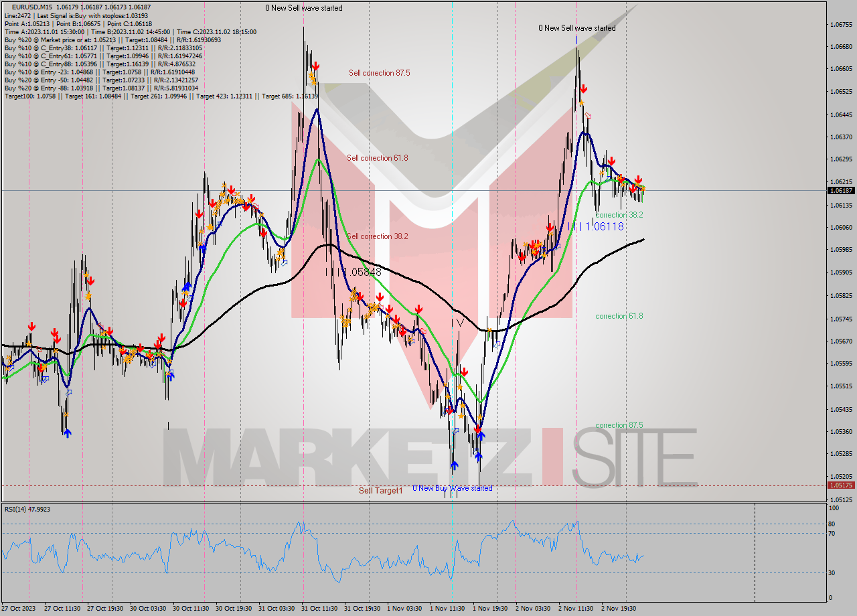Click the 'Sell Target1' label

[x=380, y=491]
